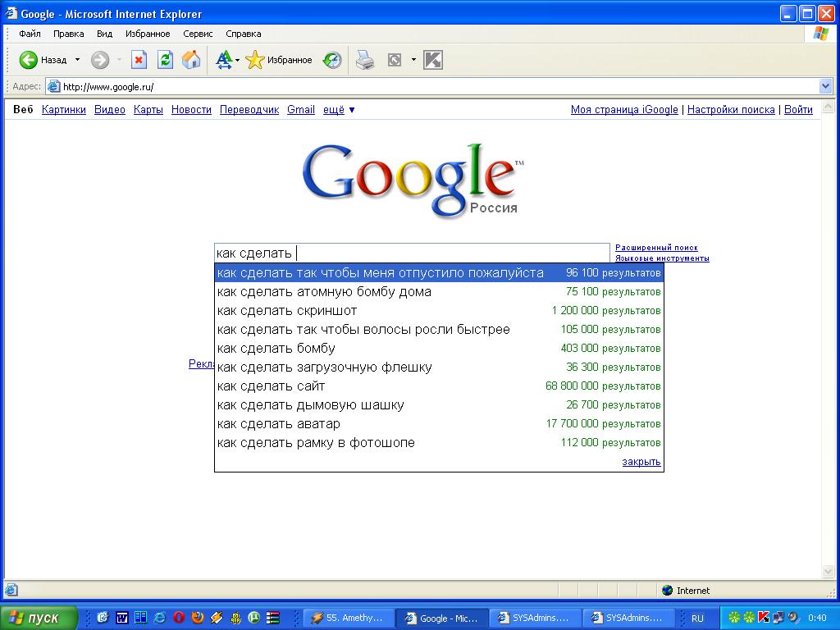Open the Картинки link

64,110
